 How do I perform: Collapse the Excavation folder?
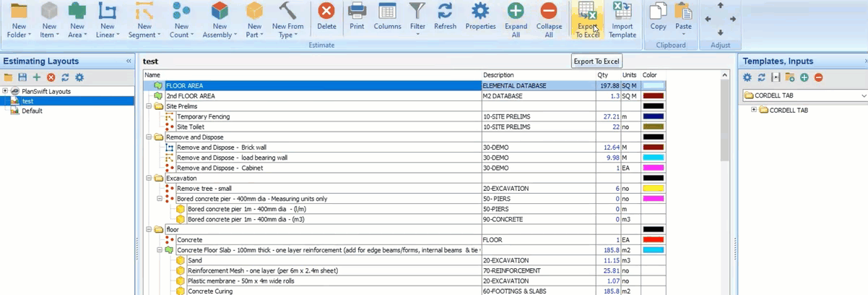click(149, 178)
